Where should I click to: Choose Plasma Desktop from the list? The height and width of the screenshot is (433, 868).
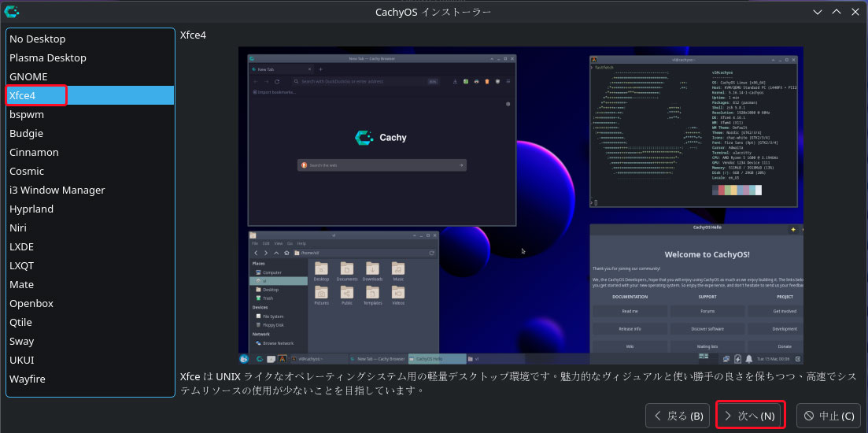coord(90,57)
